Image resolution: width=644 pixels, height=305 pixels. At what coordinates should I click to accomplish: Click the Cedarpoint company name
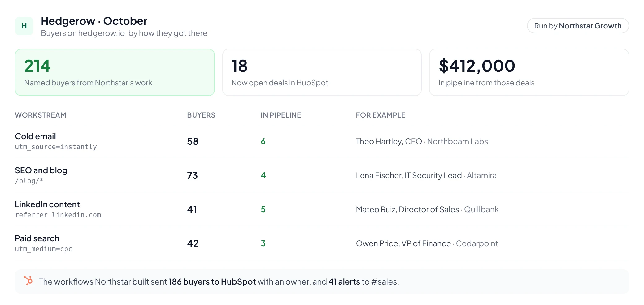(477, 243)
